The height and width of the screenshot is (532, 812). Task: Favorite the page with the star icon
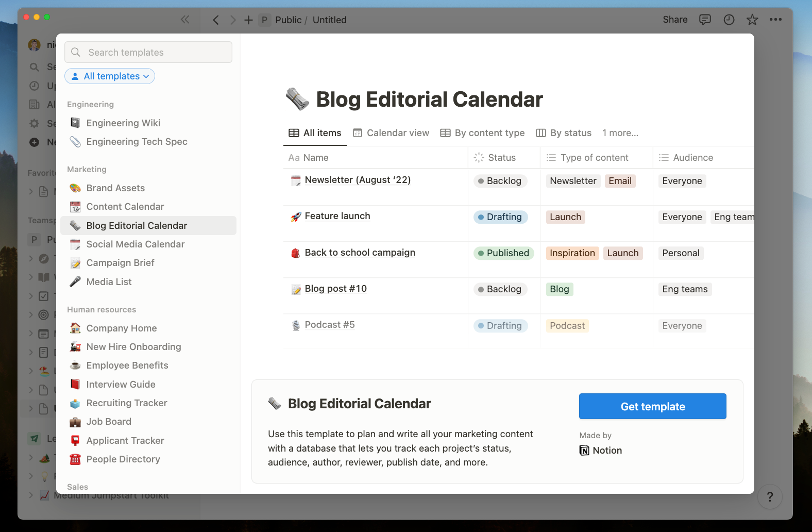point(752,20)
